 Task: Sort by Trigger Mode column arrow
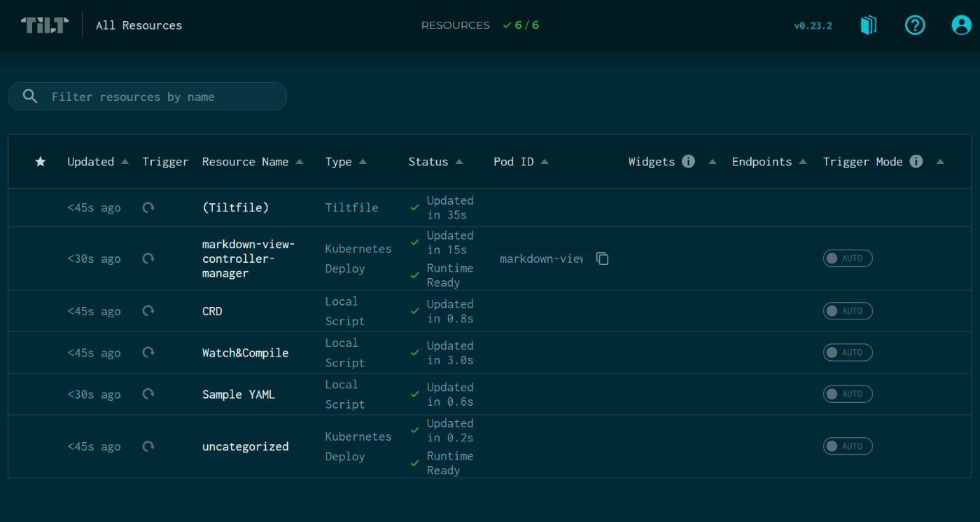coord(940,162)
